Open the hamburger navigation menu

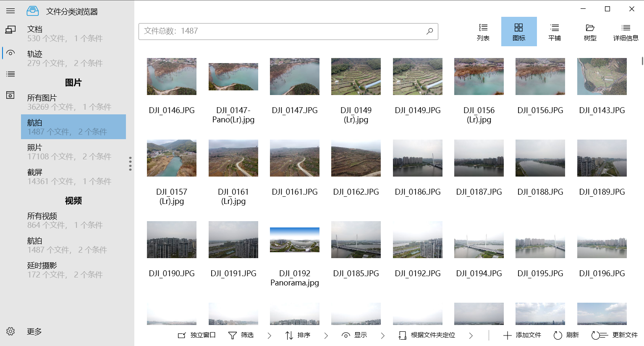click(x=10, y=11)
